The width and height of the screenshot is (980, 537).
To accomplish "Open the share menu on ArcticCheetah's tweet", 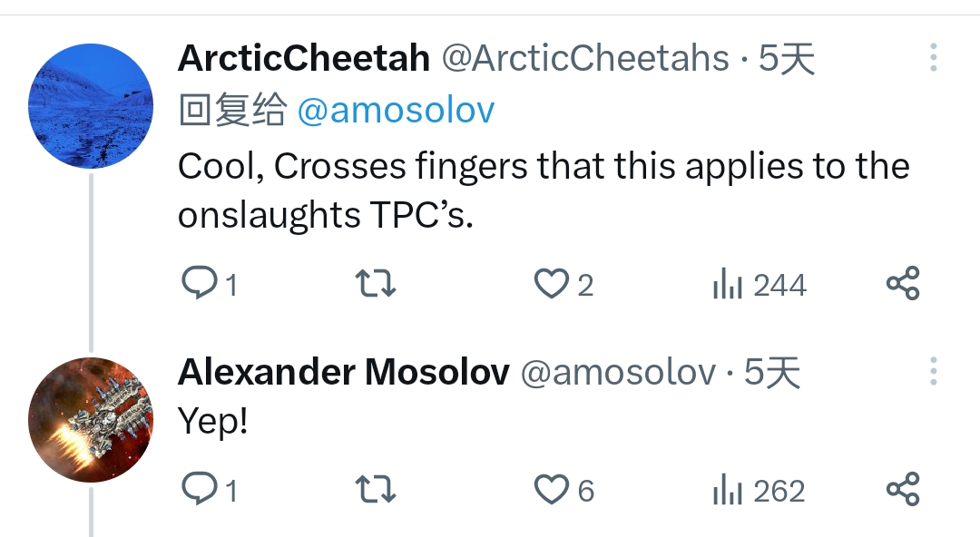I will point(903,283).
